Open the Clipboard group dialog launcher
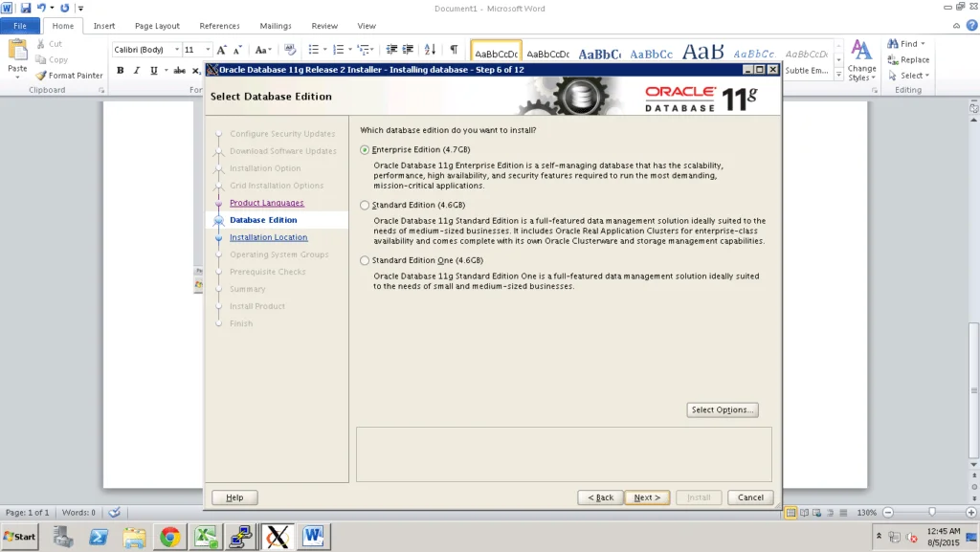 (x=101, y=91)
